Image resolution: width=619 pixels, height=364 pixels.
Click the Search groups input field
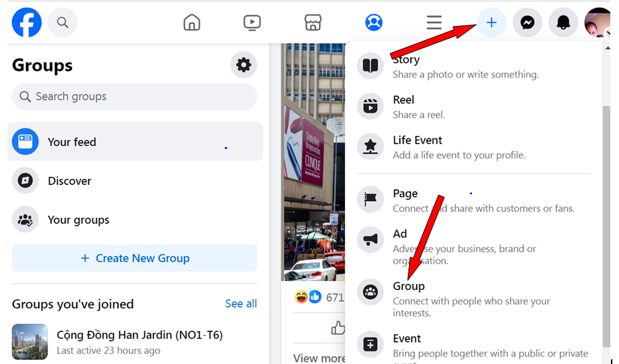tap(134, 97)
